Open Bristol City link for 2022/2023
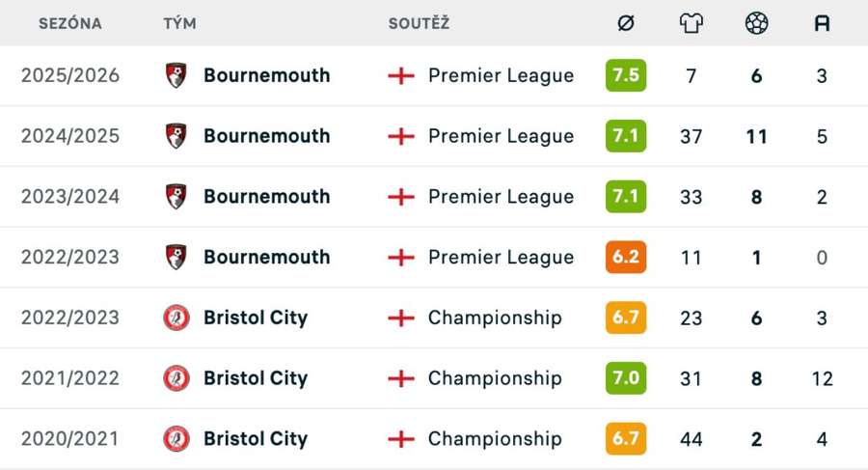 point(255,318)
